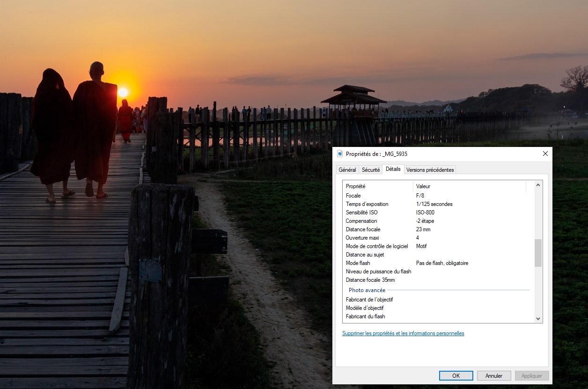The height and width of the screenshot is (389, 588).
Task: Select the Fabricant de l'objectif row
Action: tap(438, 300)
